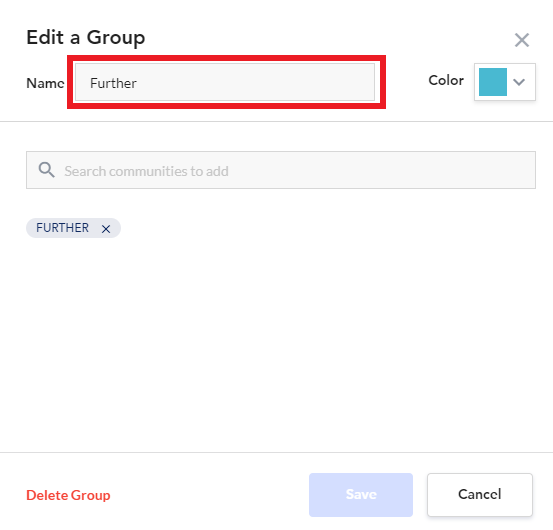Select the FURTHER community chip
This screenshot has width=553, height=530.
[x=73, y=228]
